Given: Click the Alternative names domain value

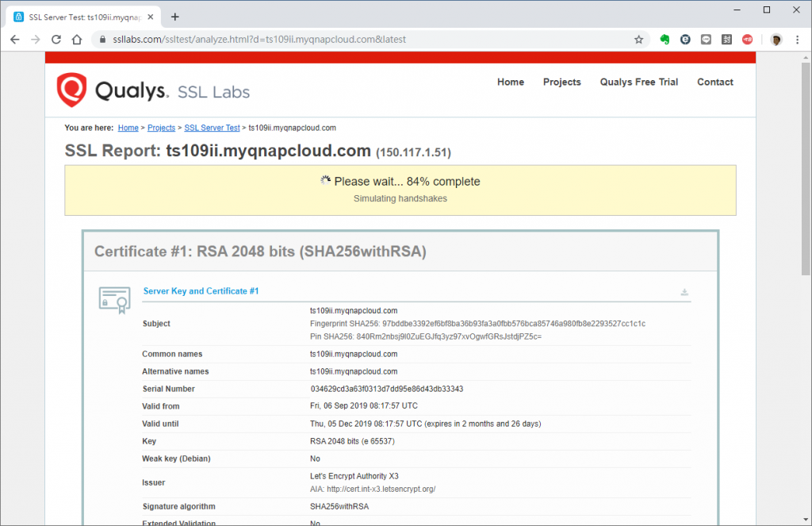Looking at the screenshot, I should (x=354, y=371).
